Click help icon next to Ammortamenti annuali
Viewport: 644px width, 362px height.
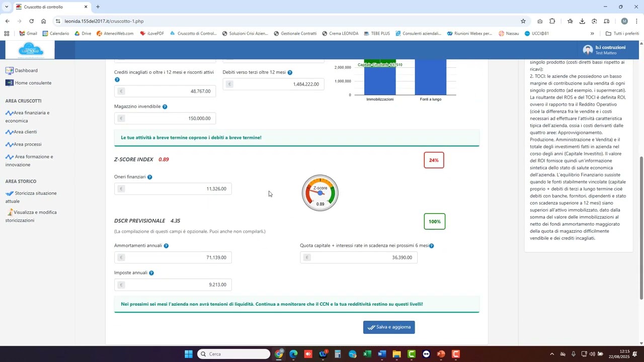[x=166, y=246]
